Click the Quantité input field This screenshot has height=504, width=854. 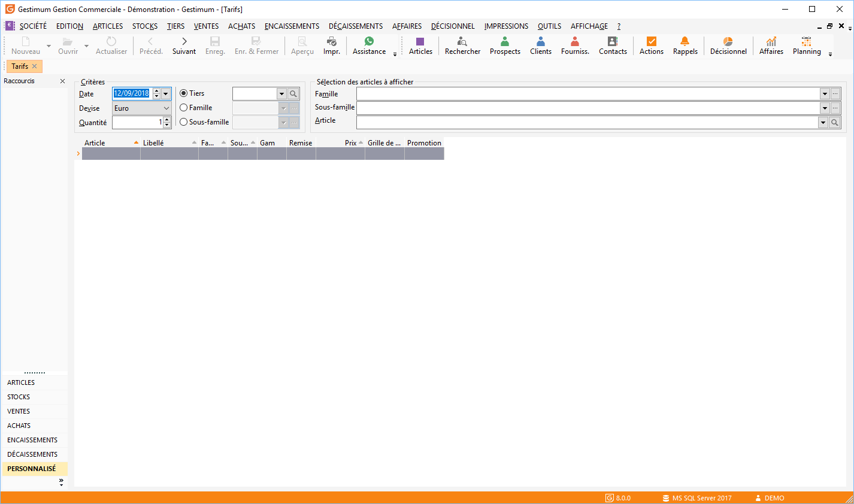[x=137, y=122]
